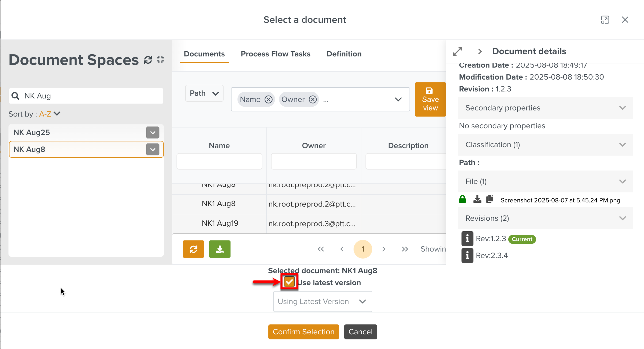Screen dimensions: 644x349
Task: Click Confirm Selection button
Action: [303, 332]
